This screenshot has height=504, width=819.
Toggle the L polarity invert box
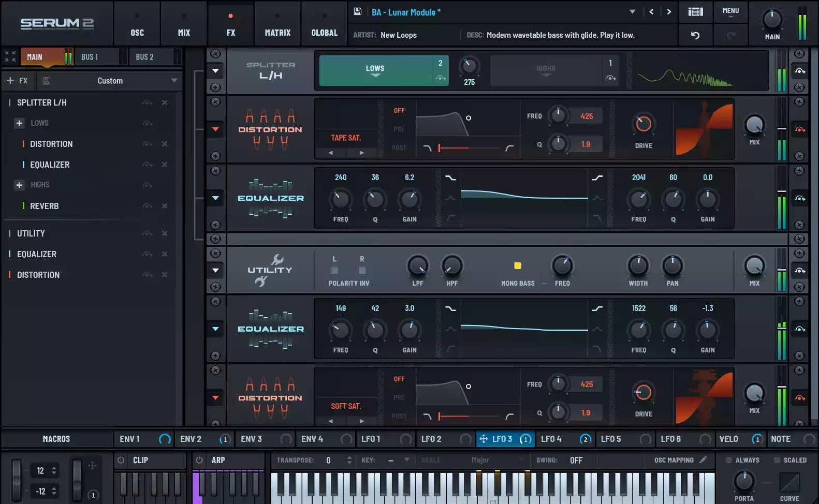point(334,270)
